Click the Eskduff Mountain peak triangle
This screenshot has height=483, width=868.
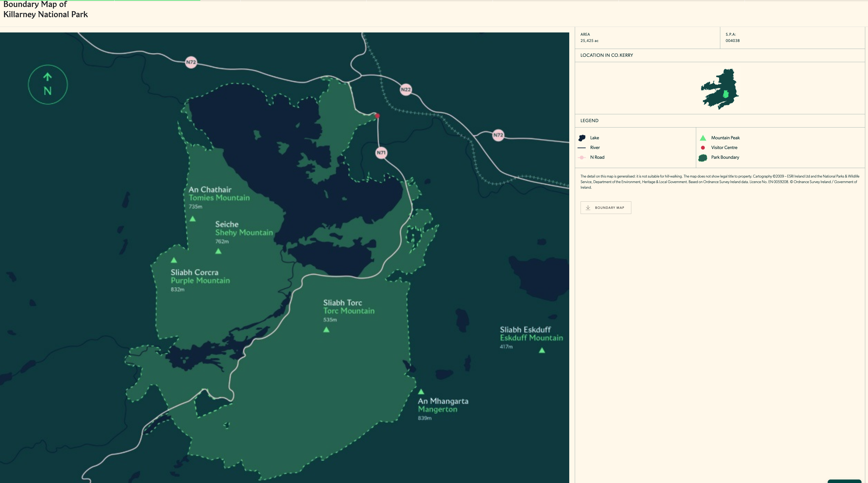click(x=542, y=351)
